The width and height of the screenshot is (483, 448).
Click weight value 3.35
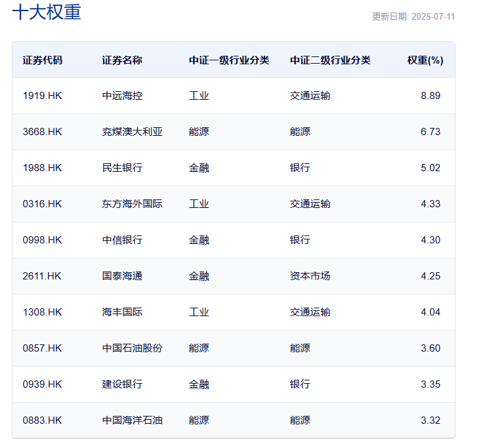pyautogui.click(x=430, y=384)
